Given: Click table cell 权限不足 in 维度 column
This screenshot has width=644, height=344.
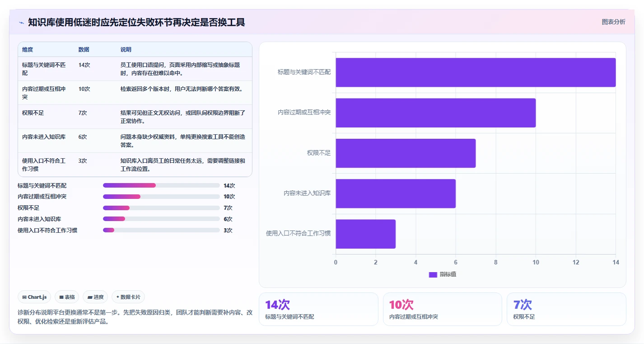Looking at the screenshot, I should click(x=33, y=113).
